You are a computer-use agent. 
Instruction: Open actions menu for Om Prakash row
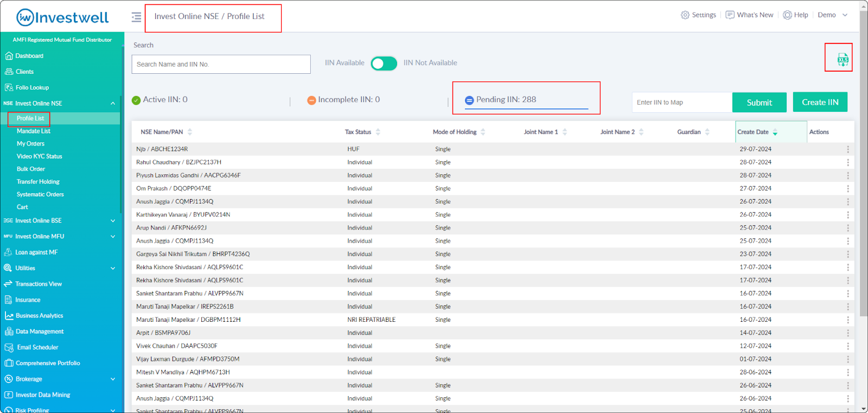click(x=848, y=188)
